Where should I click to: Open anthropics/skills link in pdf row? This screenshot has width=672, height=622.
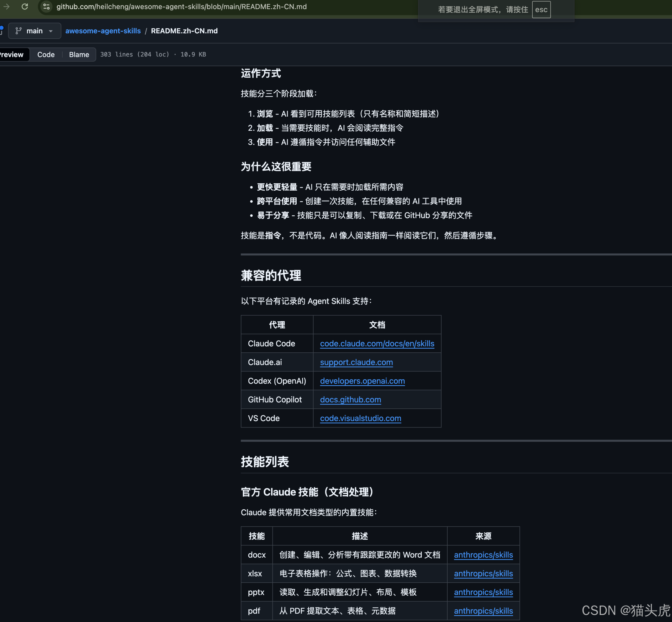[483, 610]
